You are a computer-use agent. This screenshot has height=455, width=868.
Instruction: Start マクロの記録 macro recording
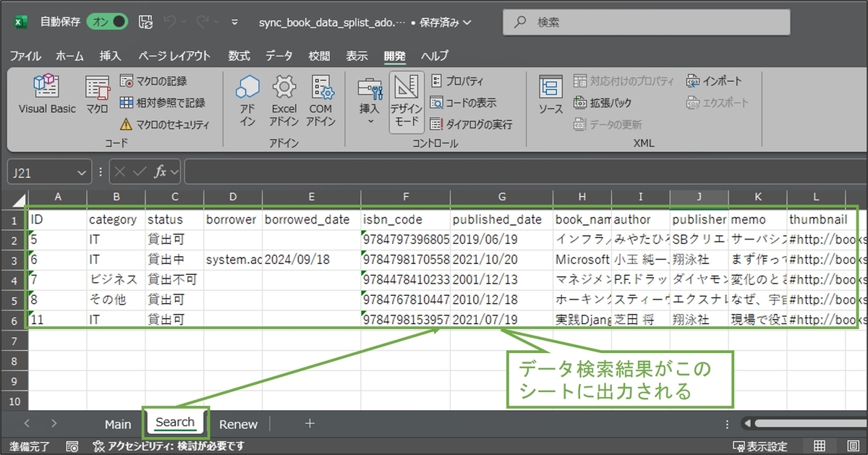153,81
